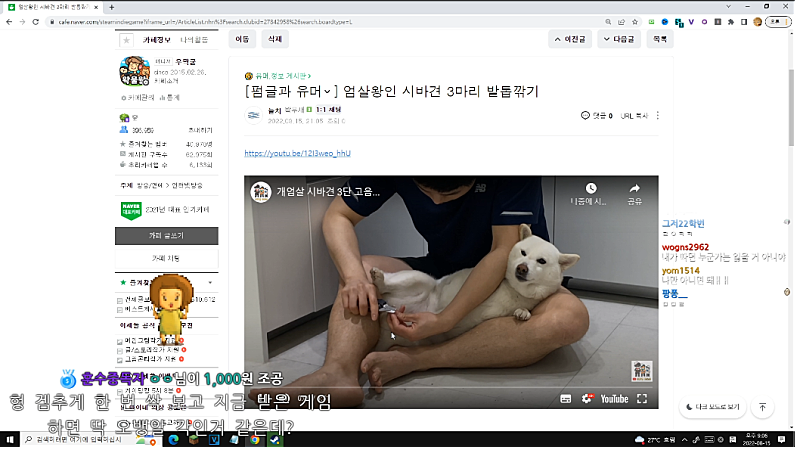Show hidden system tray icons chevron
Image resolution: width=800 pixels, height=450 pixels.
(684, 439)
